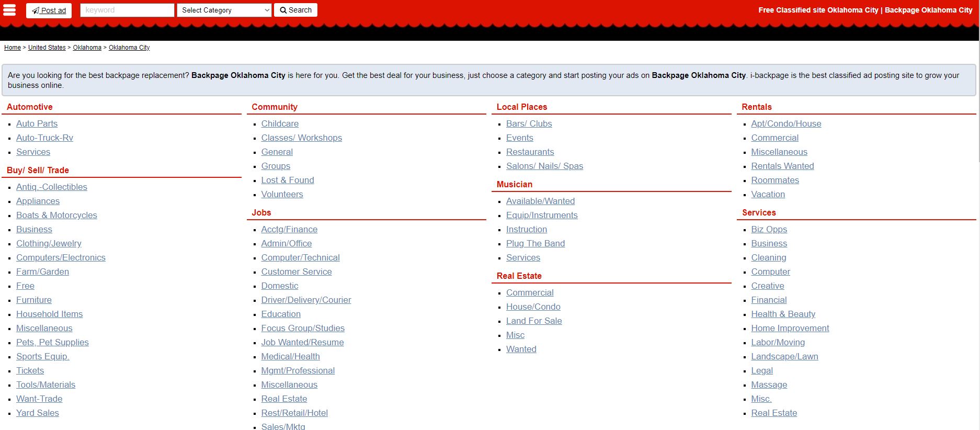
Task: Browse Lost & Found
Action: [288, 180]
